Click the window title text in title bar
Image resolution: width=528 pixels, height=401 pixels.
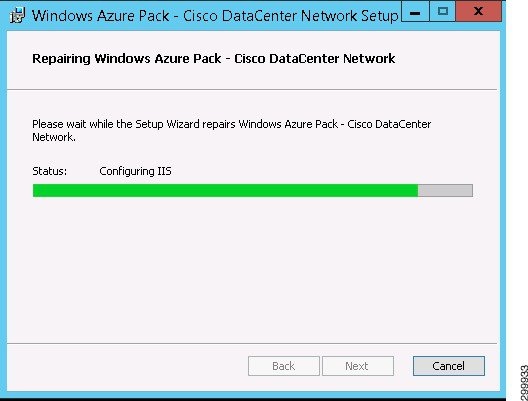tap(215, 15)
